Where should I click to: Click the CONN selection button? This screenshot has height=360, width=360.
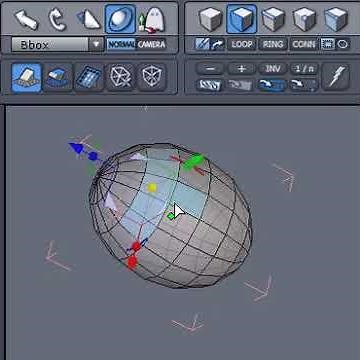pos(304,44)
